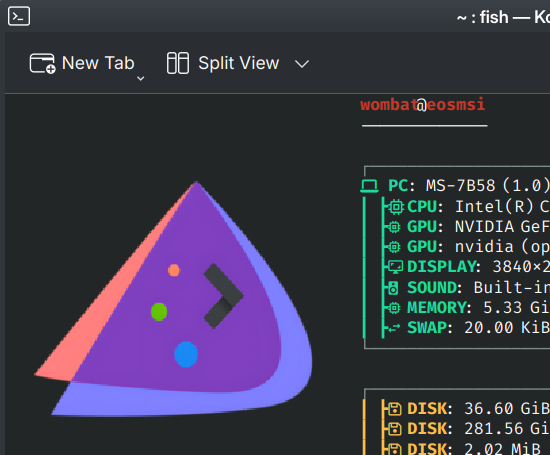
Task: Click the Konsole terminal window icon
Action: pos(19,16)
